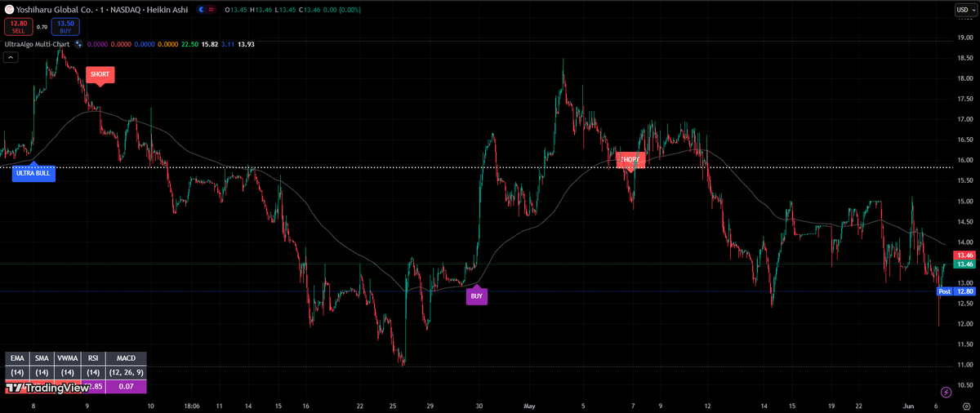Screen dimensions: 980x413
Task: Click the 0.70 spread value
Action: click(42, 27)
